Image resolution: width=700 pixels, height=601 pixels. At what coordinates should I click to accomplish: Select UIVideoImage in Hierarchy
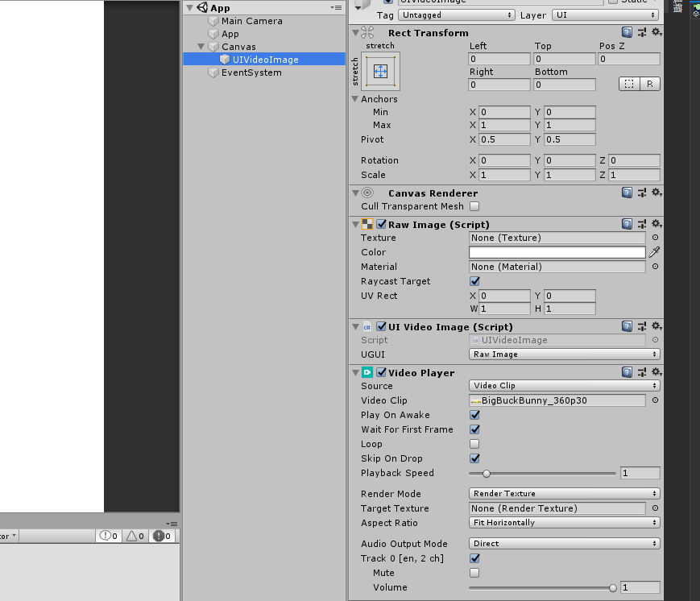coord(264,60)
